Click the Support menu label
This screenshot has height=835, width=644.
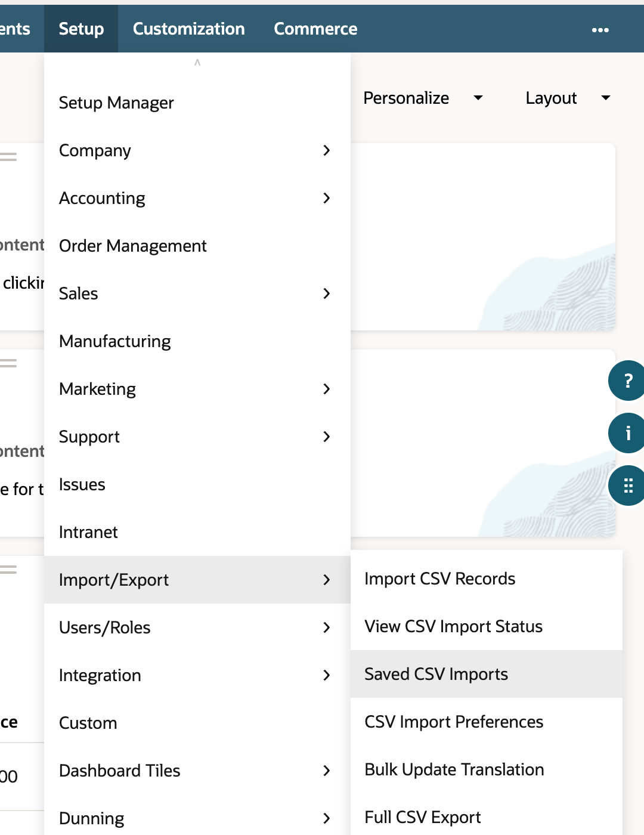coord(89,437)
